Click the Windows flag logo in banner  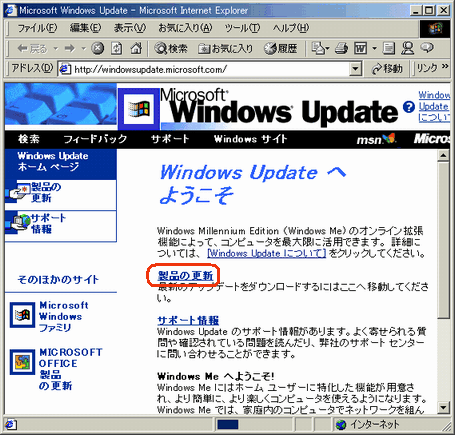[x=138, y=109]
